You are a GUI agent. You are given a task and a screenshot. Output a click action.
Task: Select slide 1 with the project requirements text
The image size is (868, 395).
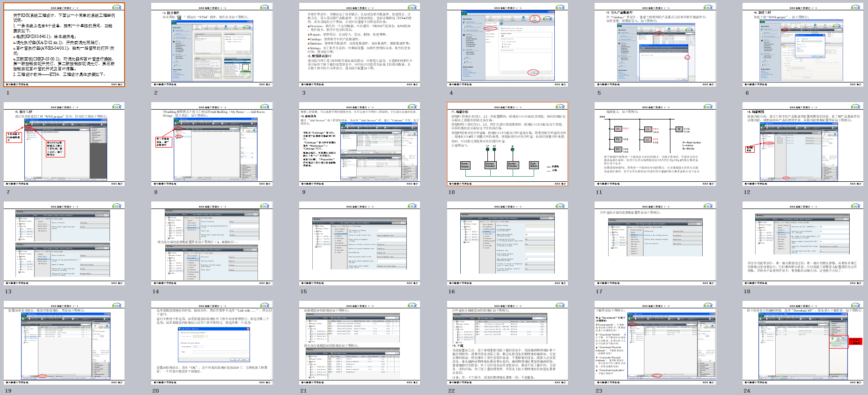tap(64, 45)
